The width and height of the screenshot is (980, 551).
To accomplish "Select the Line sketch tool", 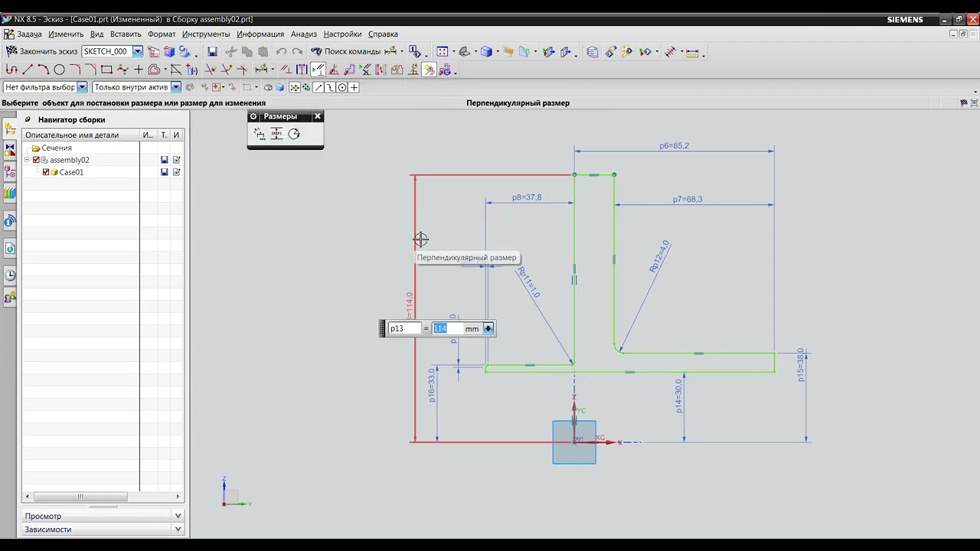I will click(28, 70).
